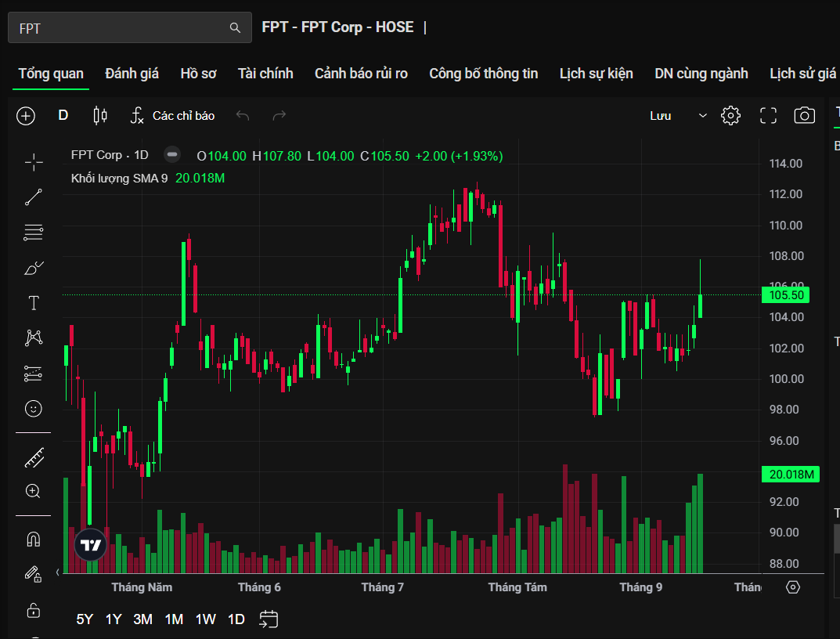Focus the FPT stock search field
Screen dimensions: 840x639
[x=130, y=28]
